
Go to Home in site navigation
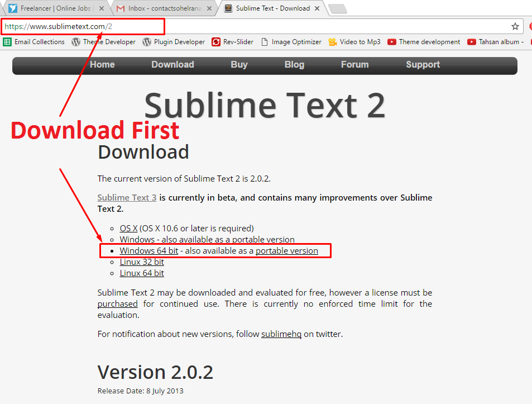point(102,64)
